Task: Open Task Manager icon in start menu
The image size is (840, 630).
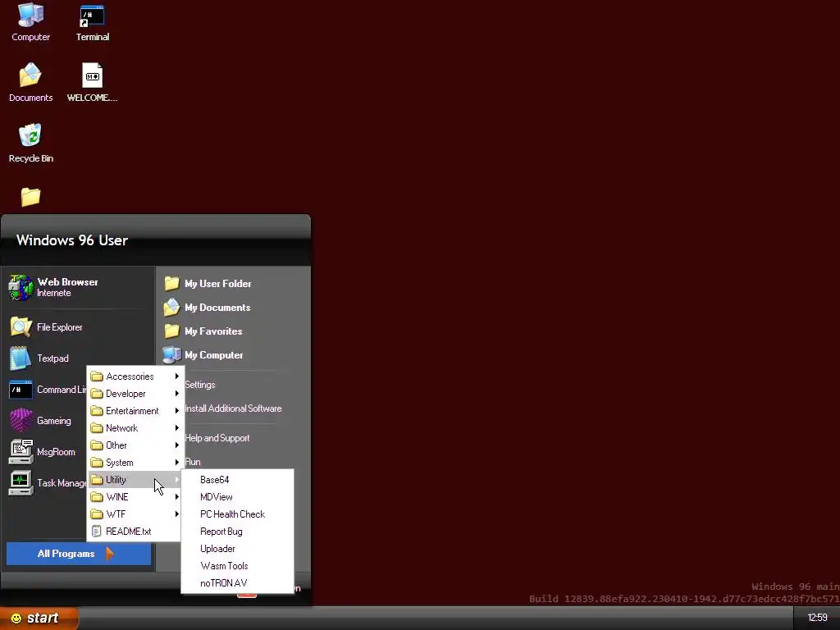Action: pyautogui.click(x=21, y=482)
